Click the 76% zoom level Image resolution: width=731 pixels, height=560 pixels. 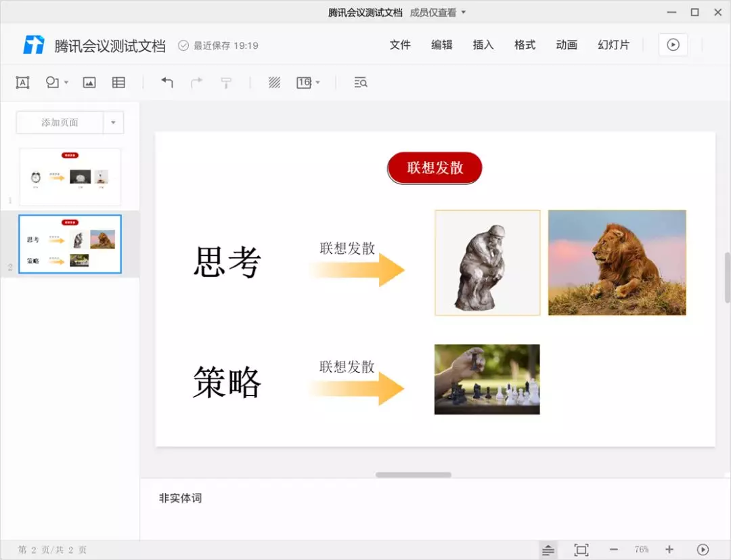click(642, 549)
